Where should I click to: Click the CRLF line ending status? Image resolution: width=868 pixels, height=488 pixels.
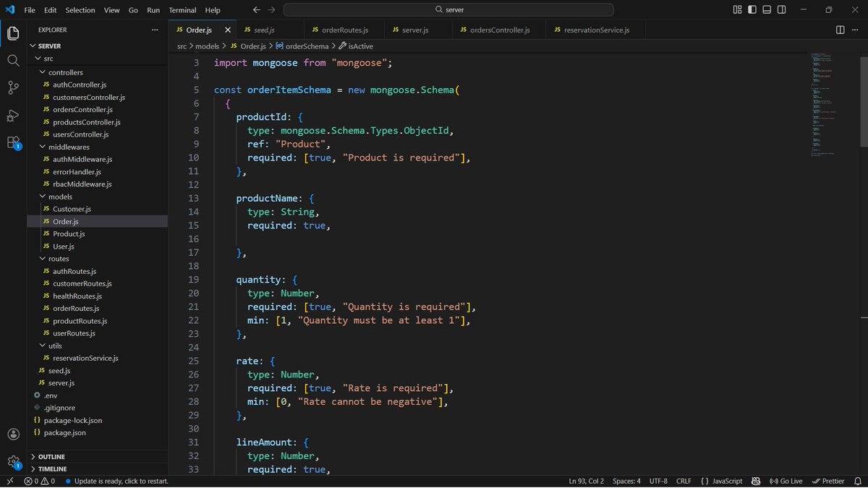click(684, 481)
